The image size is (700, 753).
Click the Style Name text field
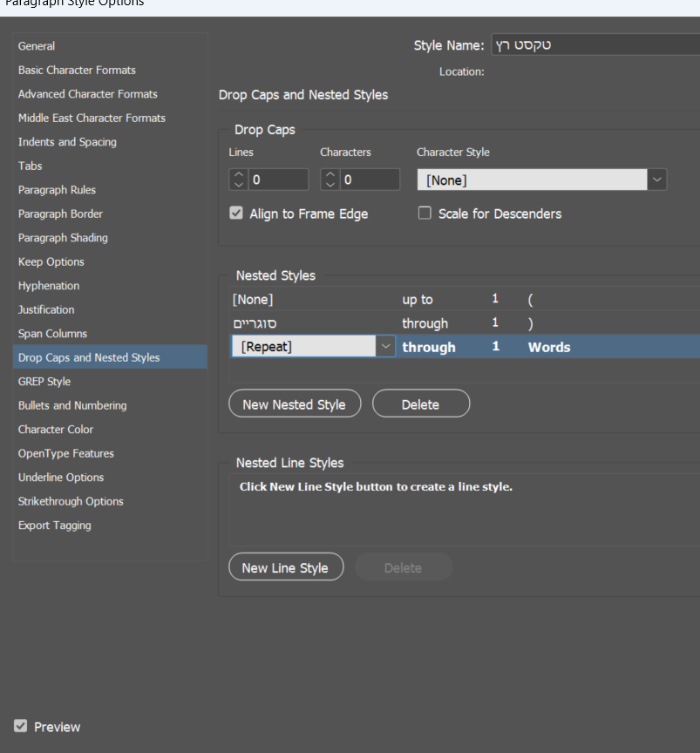pyautogui.click(x=595, y=45)
